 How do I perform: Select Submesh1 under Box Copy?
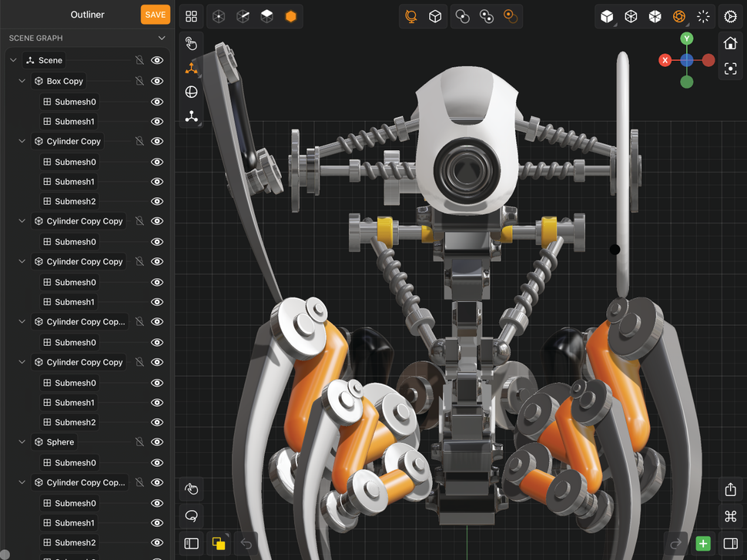coord(75,121)
